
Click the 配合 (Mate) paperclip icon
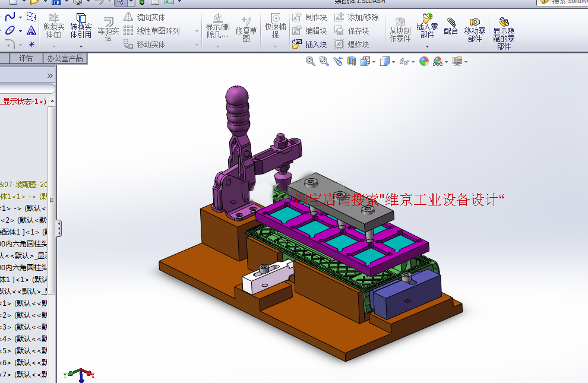click(451, 26)
